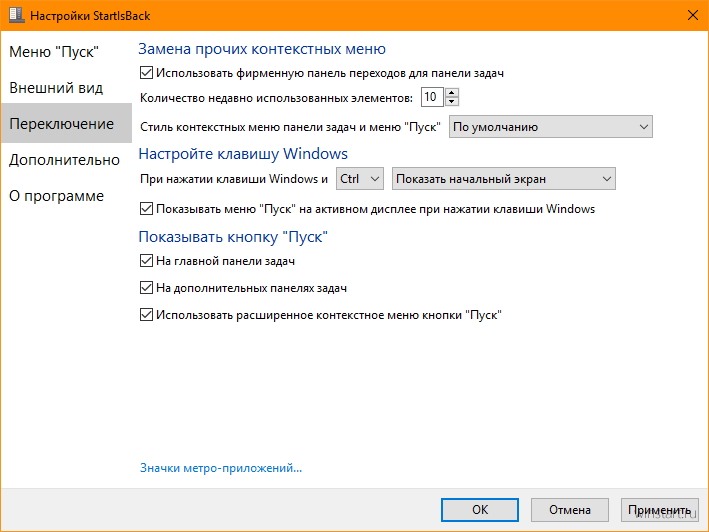Open the Значки метро-приложений link
This screenshot has width=709, height=532.
click(x=221, y=468)
